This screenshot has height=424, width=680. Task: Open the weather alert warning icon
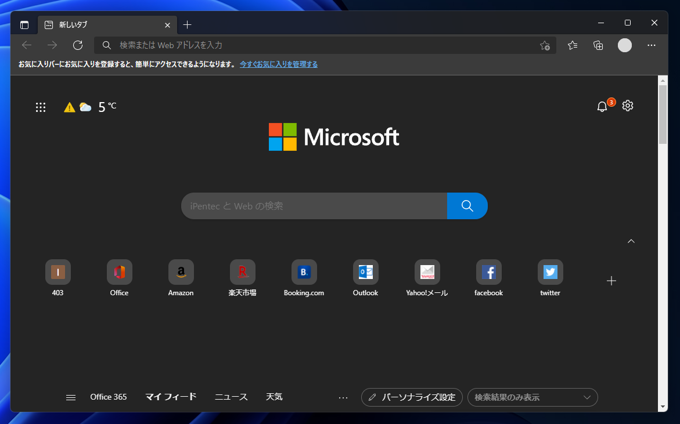point(69,107)
